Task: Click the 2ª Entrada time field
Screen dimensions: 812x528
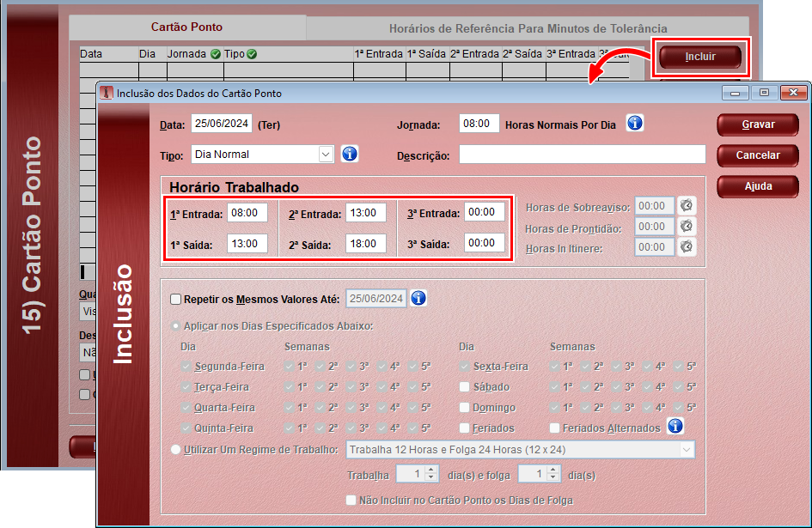Action: 365,213
